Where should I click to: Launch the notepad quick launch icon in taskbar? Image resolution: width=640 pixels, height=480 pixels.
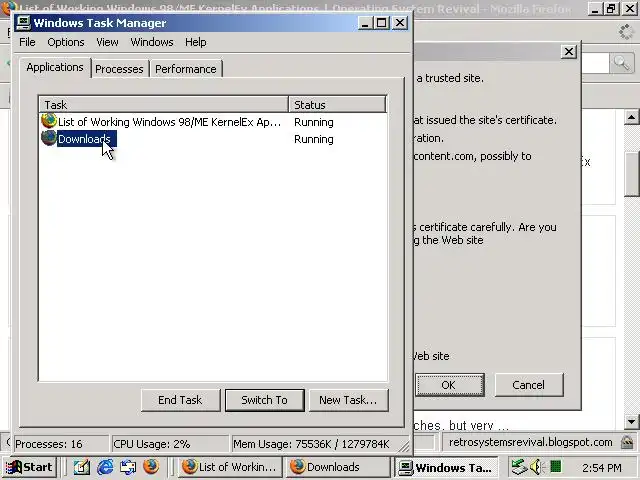(x=81, y=467)
